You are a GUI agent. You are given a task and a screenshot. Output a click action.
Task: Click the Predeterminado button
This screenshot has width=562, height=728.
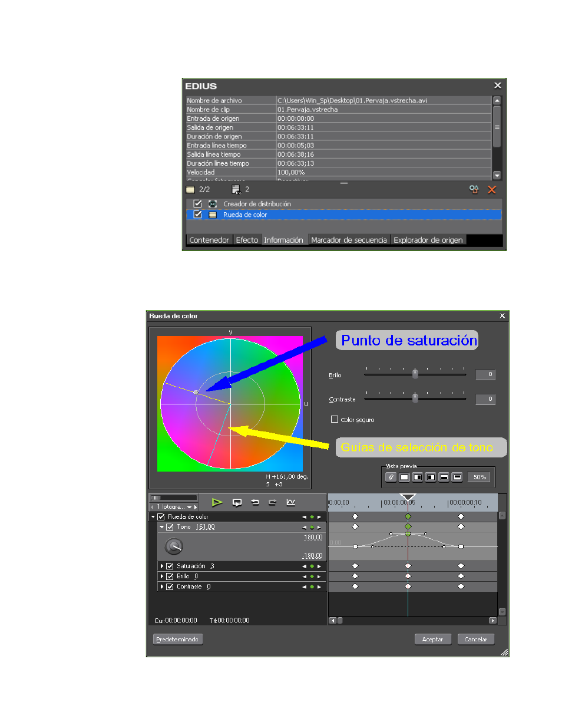(177, 639)
